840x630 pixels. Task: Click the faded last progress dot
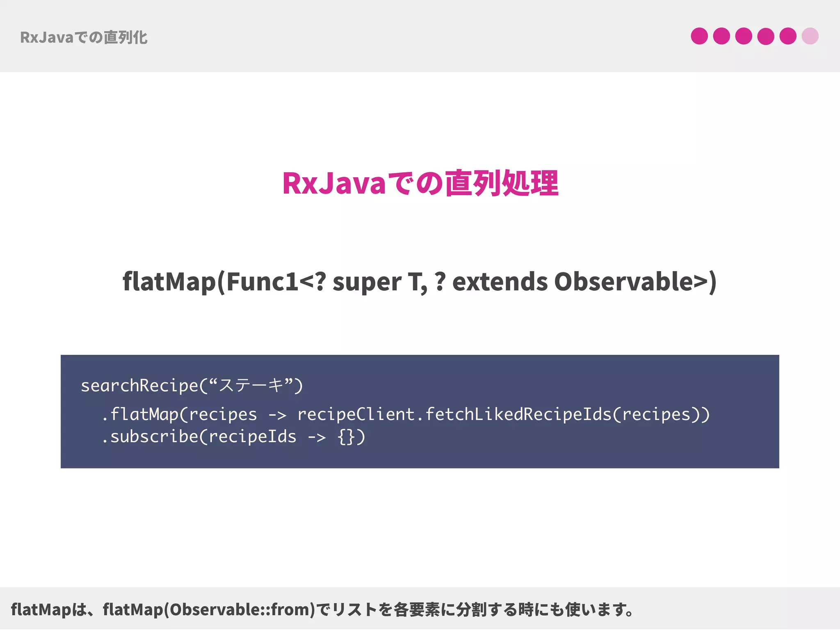click(x=810, y=36)
